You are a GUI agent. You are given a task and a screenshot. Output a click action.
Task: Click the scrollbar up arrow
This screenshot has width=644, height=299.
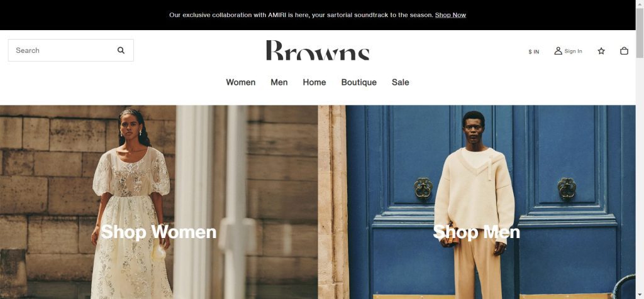(x=640, y=4)
